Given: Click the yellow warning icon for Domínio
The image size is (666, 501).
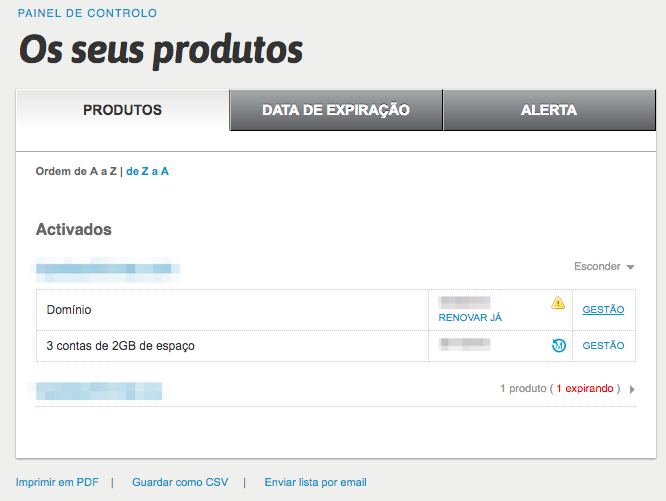Looking at the screenshot, I should pyautogui.click(x=558, y=303).
